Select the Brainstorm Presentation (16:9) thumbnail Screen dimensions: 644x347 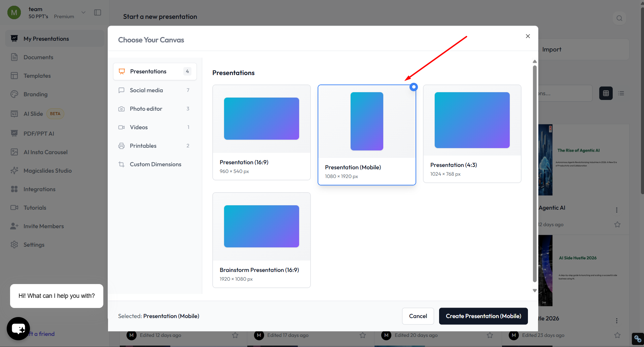(261, 226)
